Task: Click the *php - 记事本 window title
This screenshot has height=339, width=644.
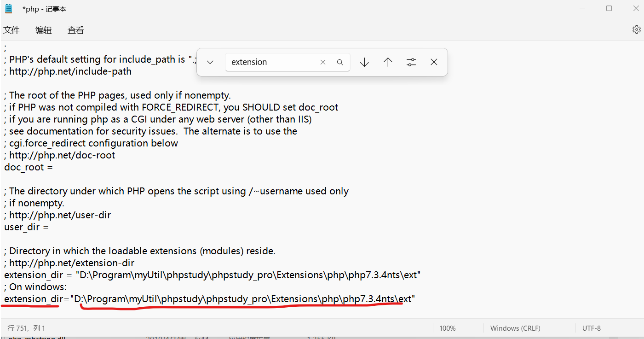Action: [45, 9]
